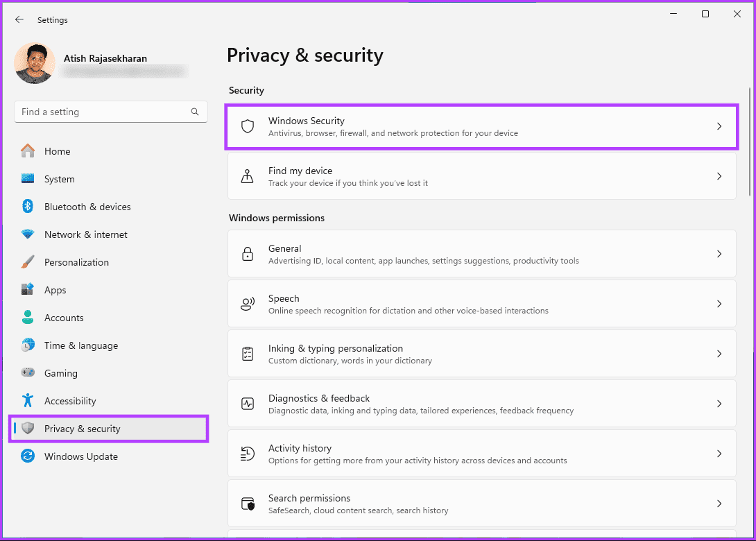This screenshot has width=756, height=541.
Task: Click the search magnifier icon
Action: coord(195,112)
